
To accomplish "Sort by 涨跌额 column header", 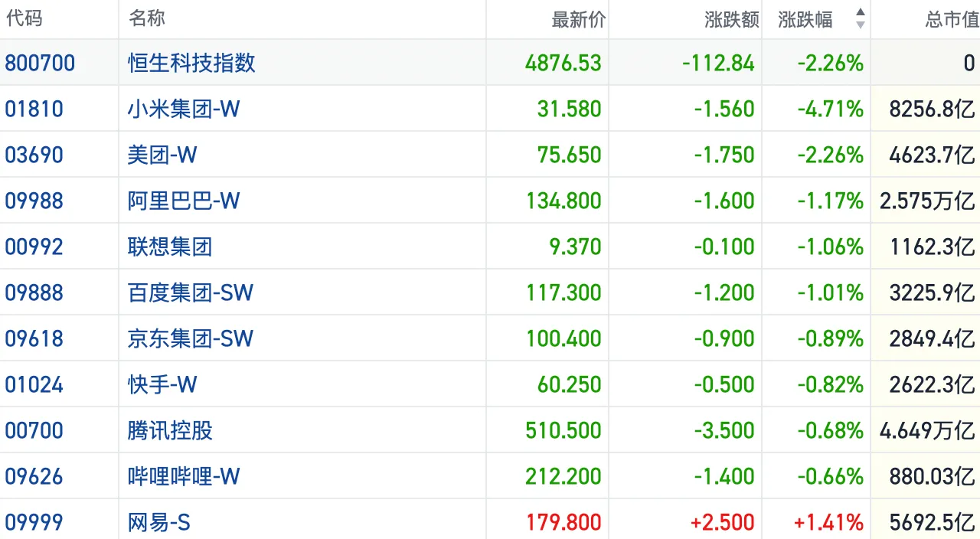I will click(731, 20).
